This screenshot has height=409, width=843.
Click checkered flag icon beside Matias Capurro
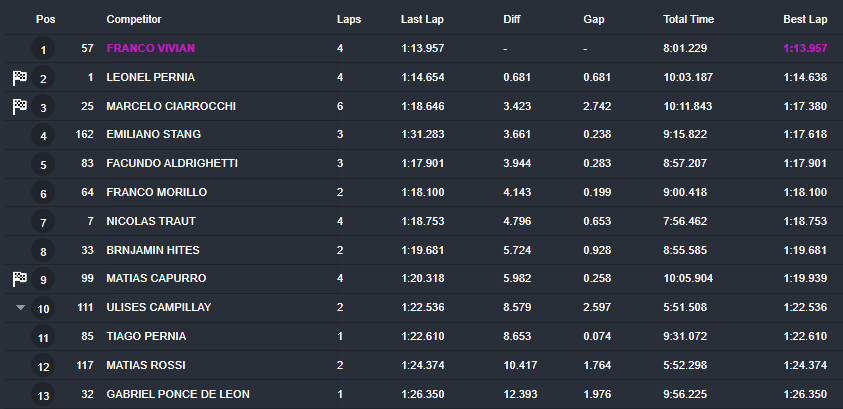click(20, 279)
